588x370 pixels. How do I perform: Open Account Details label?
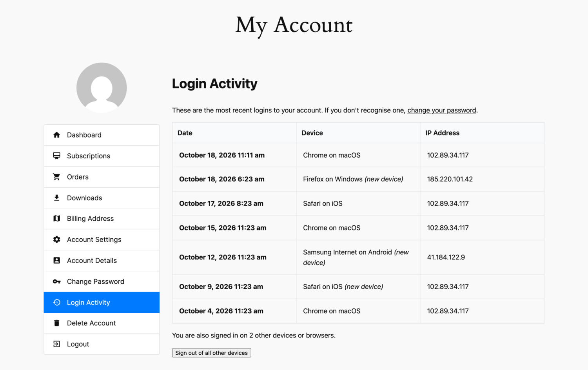coord(92,261)
